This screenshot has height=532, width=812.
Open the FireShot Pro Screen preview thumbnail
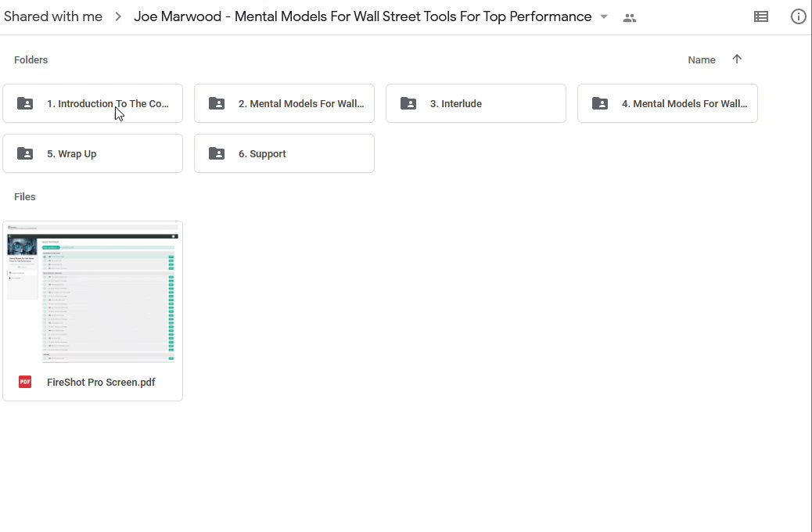92,293
